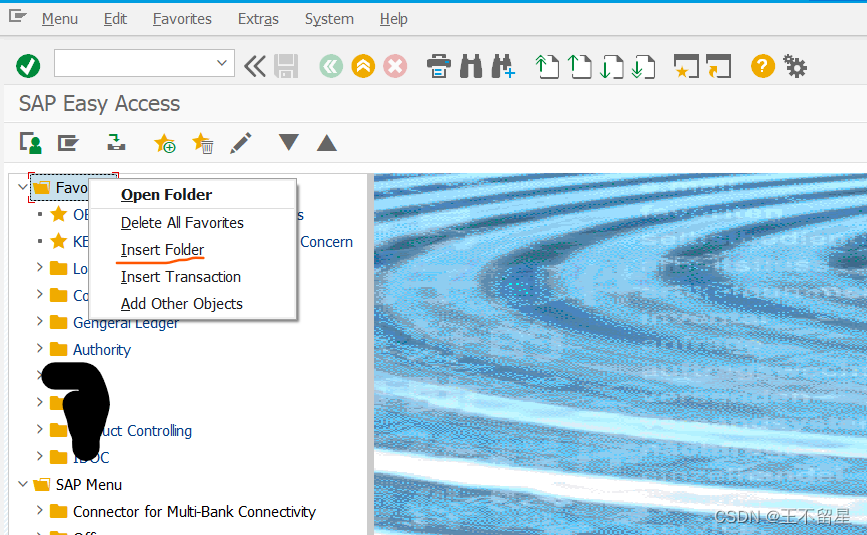Image resolution: width=867 pixels, height=535 pixels.
Task: Expand the Product Controlling folder
Action: pos(40,429)
